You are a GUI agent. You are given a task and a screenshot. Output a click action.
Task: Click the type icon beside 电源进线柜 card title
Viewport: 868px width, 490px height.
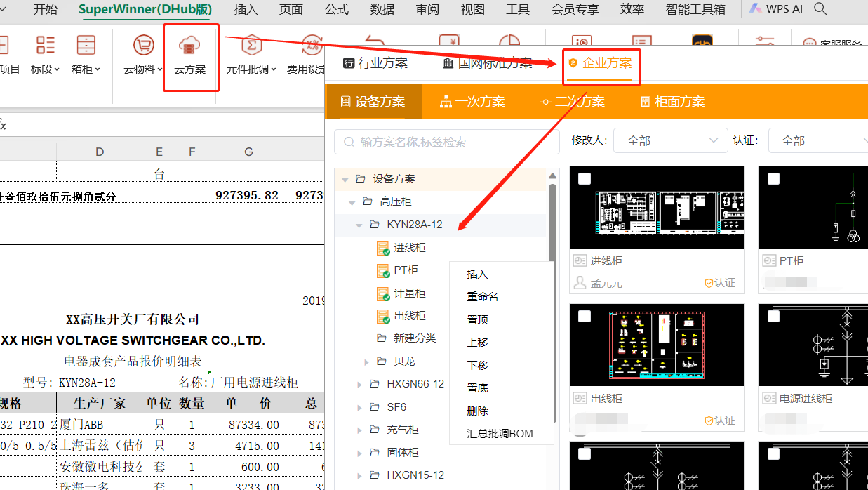pyautogui.click(x=768, y=398)
